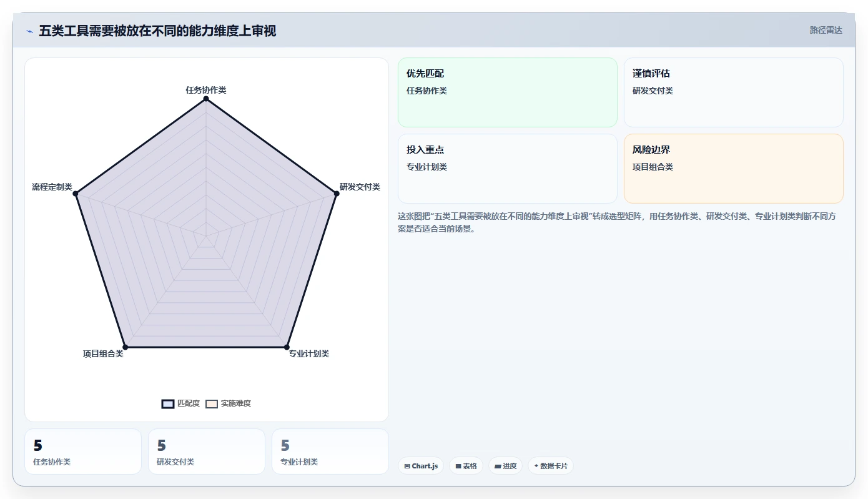Select the 研发交付类 stat card showing 5
The height and width of the screenshot is (499, 868).
pos(207,452)
